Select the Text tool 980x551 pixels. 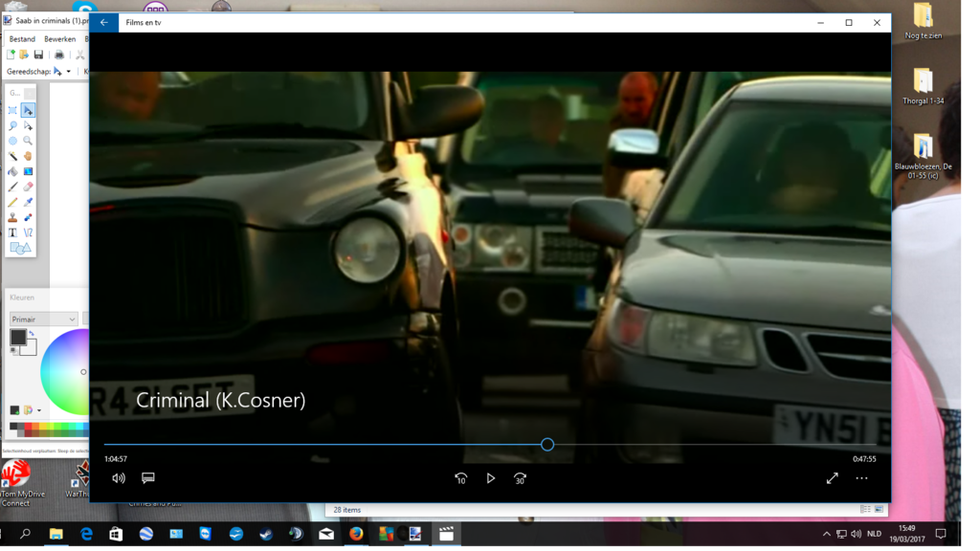(x=12, y=233)
